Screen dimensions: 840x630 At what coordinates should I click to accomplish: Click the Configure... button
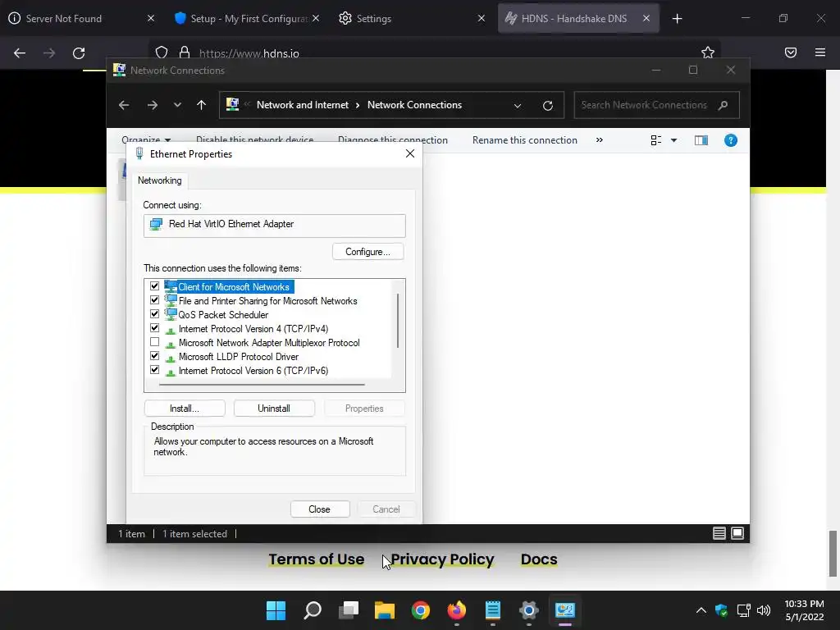pos(367,252)
